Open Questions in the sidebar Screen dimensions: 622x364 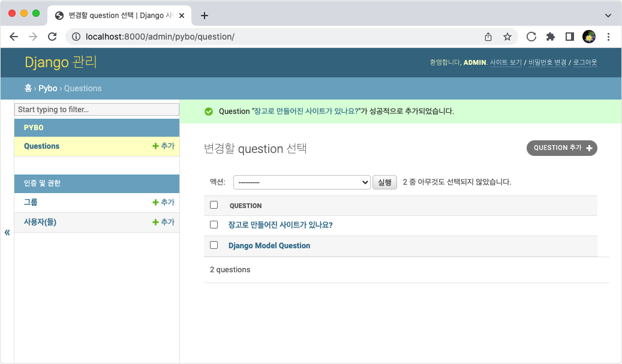pyautogui.click(x=41, y=146)
